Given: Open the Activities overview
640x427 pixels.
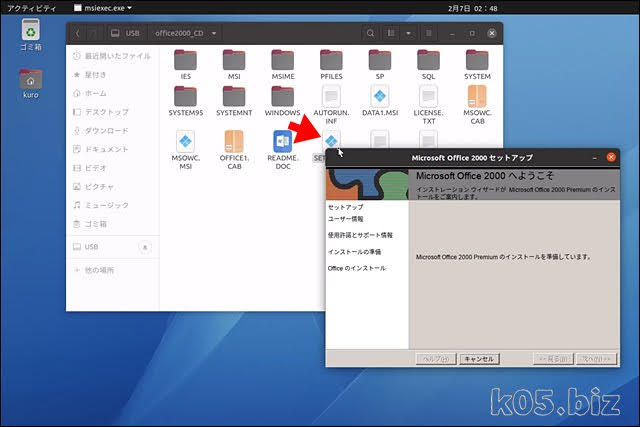Looking at the screenshot, I should (31, 8).
